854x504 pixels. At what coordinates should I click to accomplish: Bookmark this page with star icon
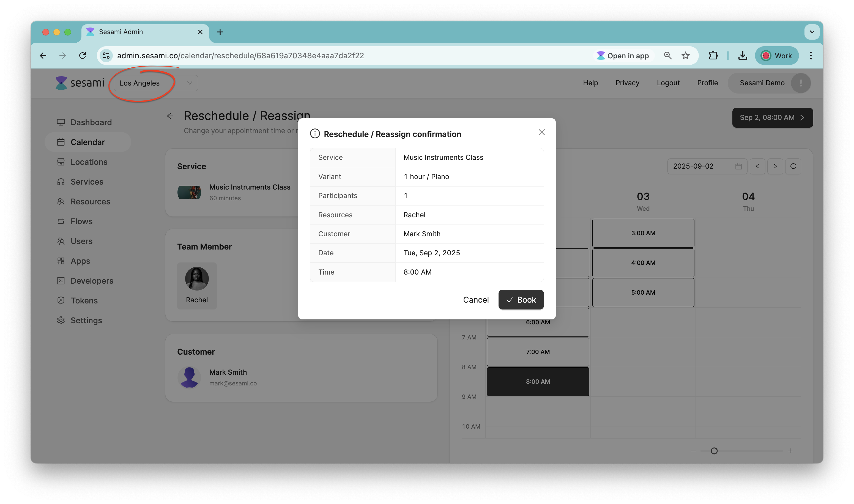685,56
